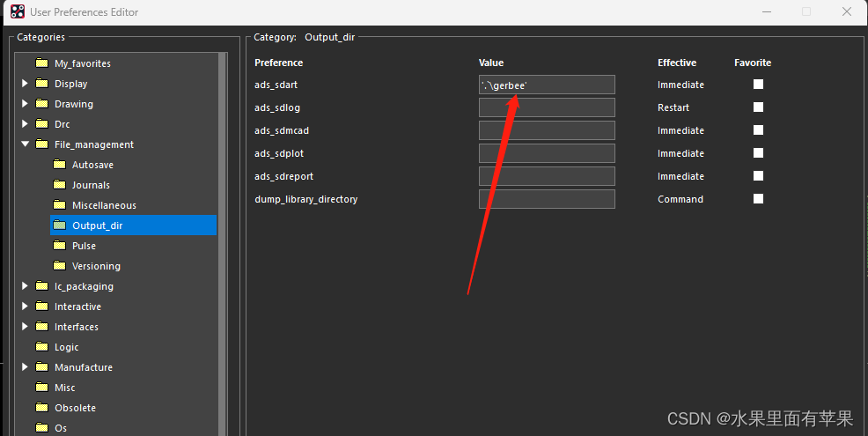The image size is (868, 436).
Task: Mark ads_sdart as a favorite
Action: pos(758,85)
